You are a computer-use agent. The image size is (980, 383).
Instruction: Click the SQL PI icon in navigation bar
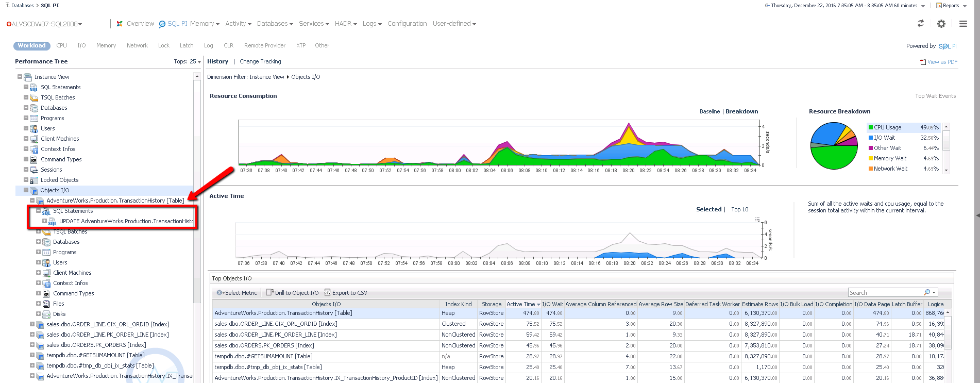(162, 24)
